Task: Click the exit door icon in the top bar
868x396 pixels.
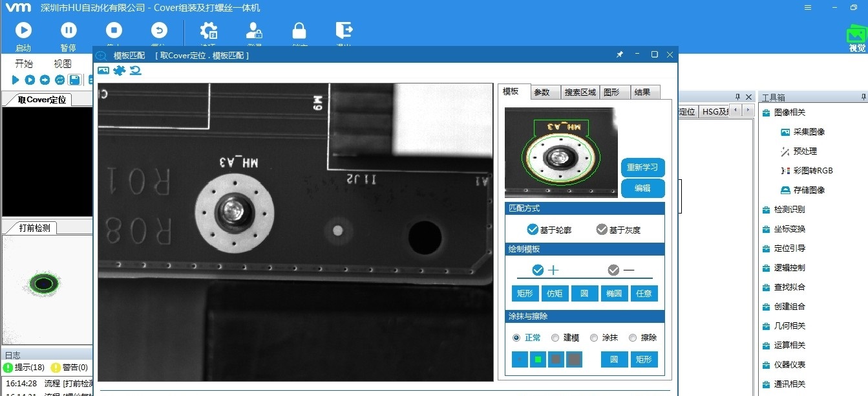Action: (344, 30)
